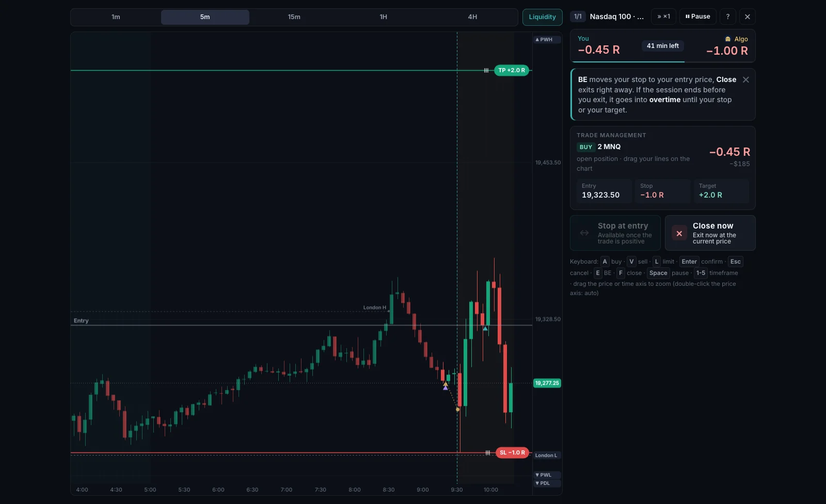Click the 19,328.50 price axis label

[548, 319]
